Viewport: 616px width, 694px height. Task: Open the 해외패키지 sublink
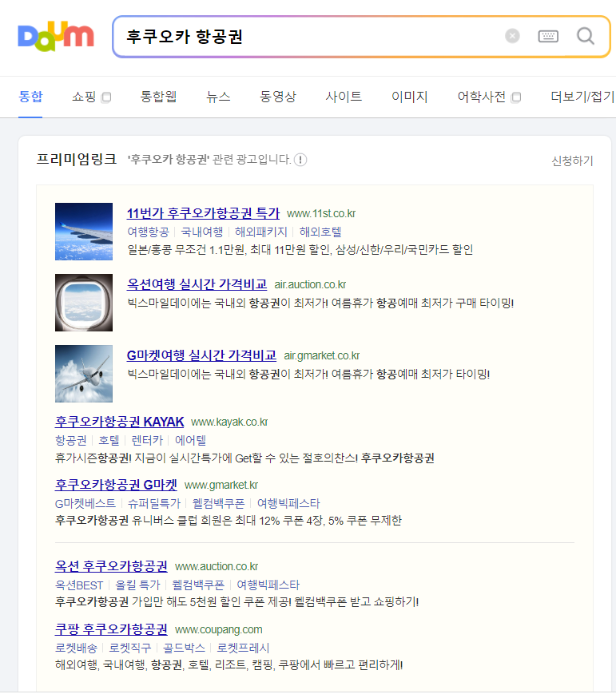(x=261, y=232)
